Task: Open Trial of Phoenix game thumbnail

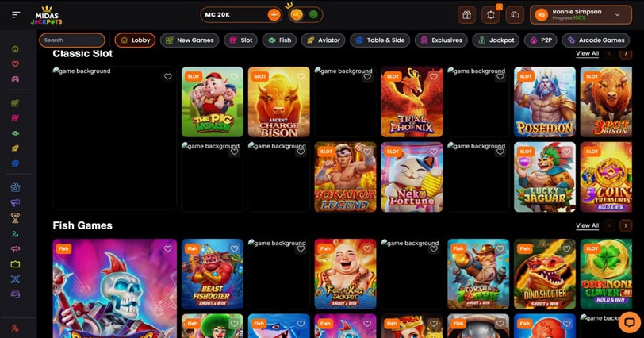Action: coord(412,102)
